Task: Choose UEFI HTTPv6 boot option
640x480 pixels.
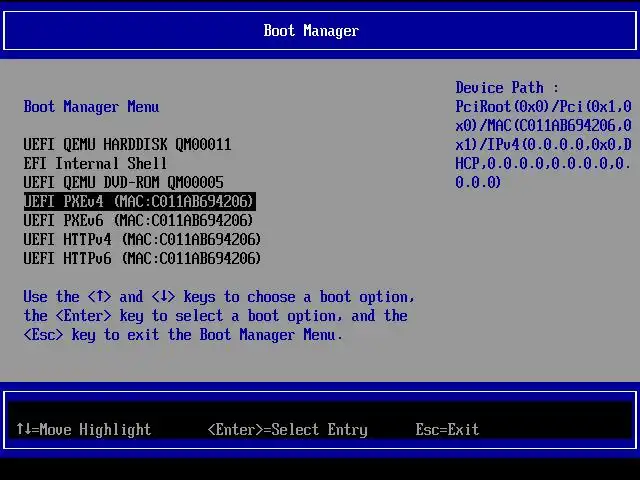Action: (x=142, y=258)
